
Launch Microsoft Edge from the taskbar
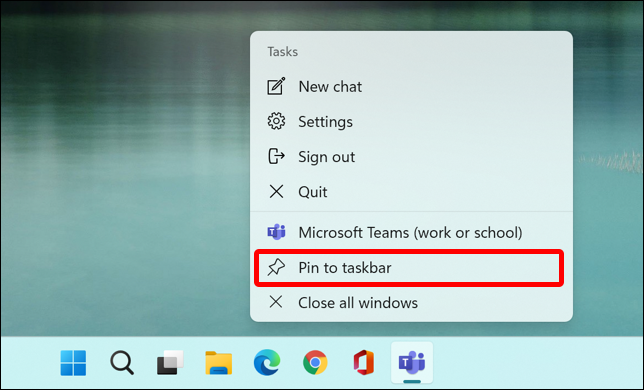point(267,363)
